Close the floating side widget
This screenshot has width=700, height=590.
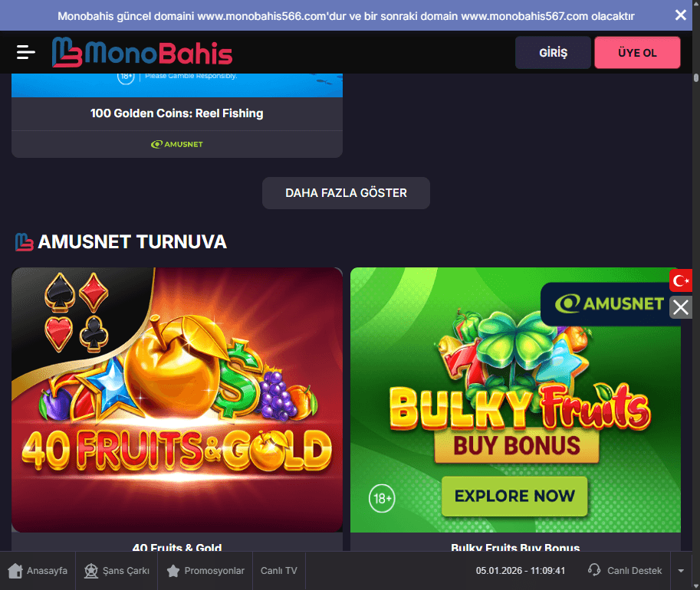pyautogui.click(x=680, y=307)
